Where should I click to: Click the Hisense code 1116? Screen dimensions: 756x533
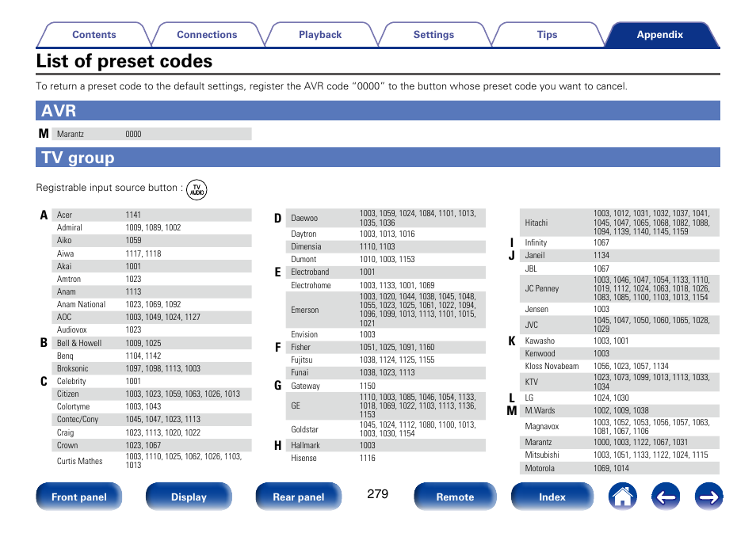[368, 458]
